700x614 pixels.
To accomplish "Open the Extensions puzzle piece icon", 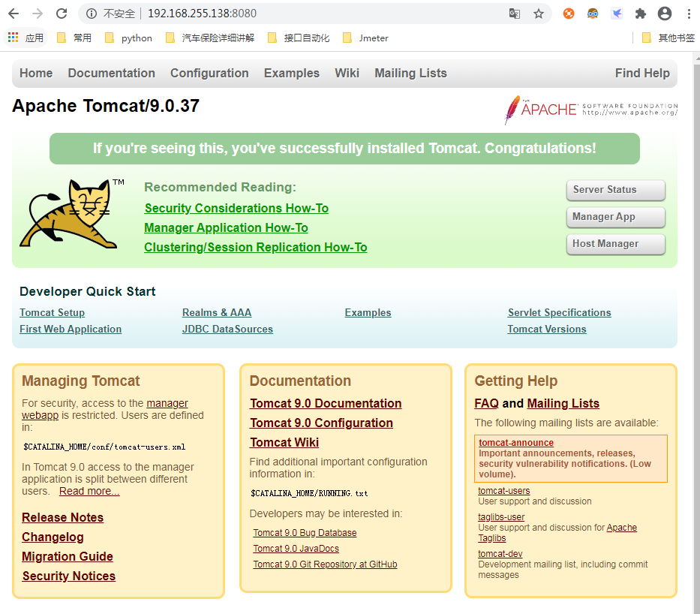I will click(641, 14).
